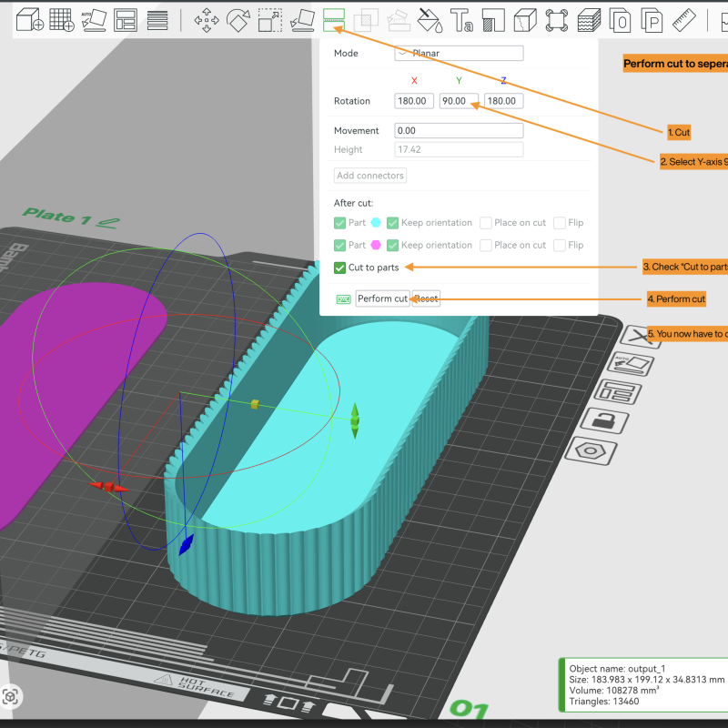Expand the lock plate icon options
Screen dimensions: 728x728
[604, 420]
